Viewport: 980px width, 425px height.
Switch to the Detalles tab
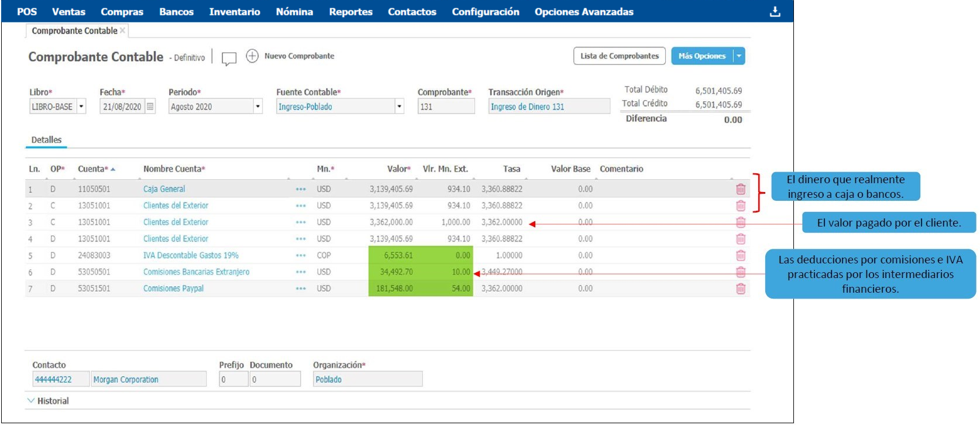pos(46,140)
